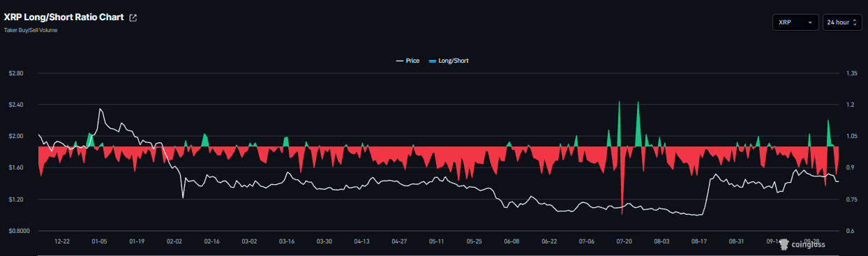The image size is (868, 256).
Task: Click the XRP Long/Short Ratio Chart title
Action: pyautogui.click(x=64, y=18)
